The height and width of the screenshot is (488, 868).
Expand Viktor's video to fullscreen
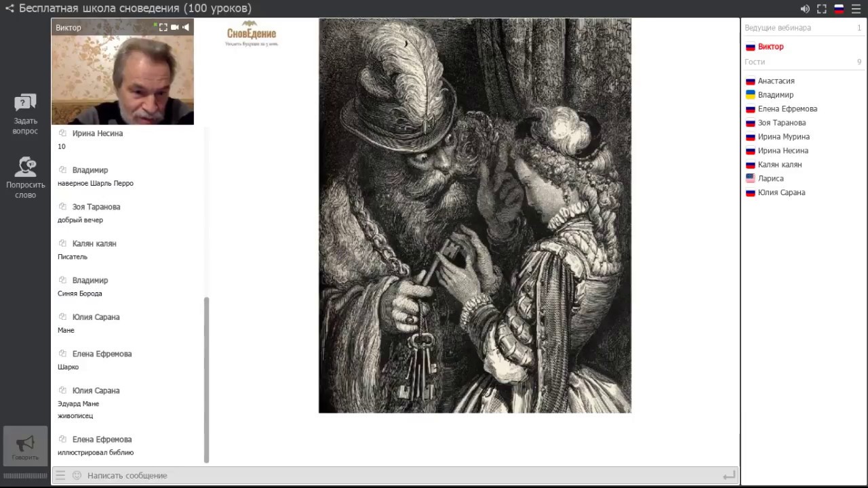163,27
